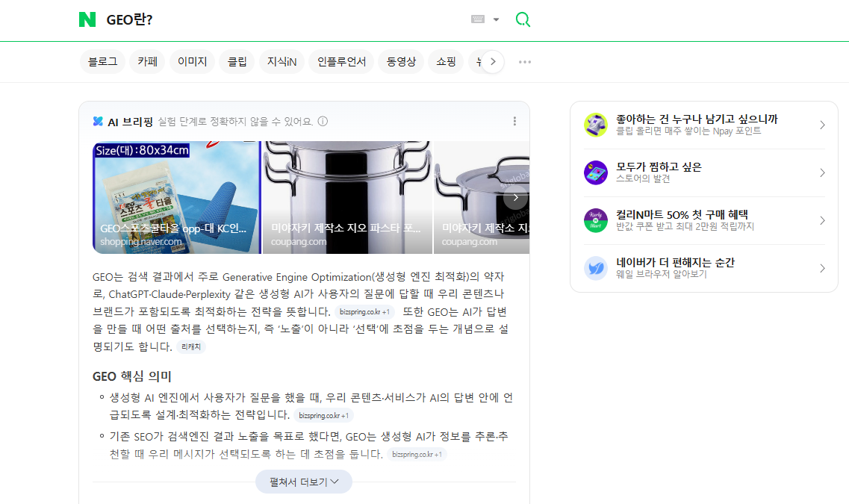This screenshot has height=504, width=849.
Task: Open the GEO스포츠쿨타올 product thumbnail
Action: pyautogui.click(x=176, y=198)
